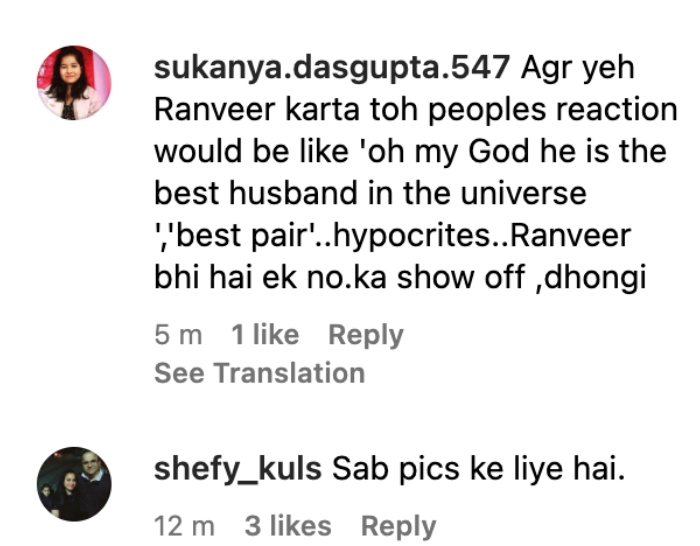Image resolution: width=700 pixels, height=546 pixels.
Task: Click the 12 m timestamp
Action: (x=184, y=525)
